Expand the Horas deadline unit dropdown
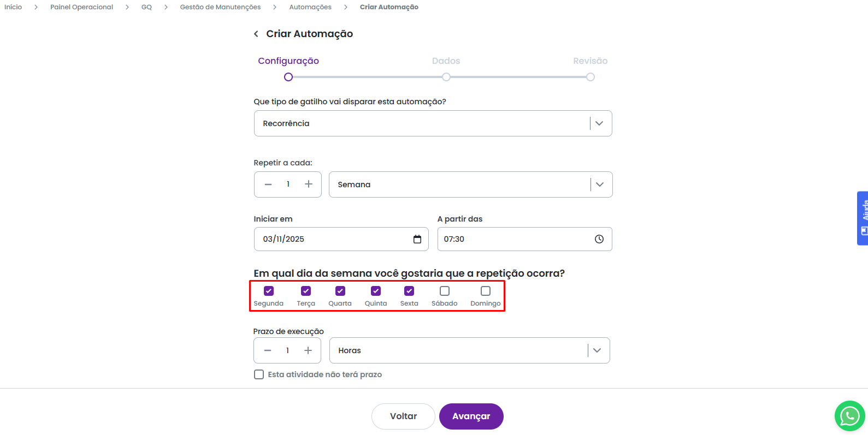The height and width of the screenshot is (435, 868). [x=597, y=350]
